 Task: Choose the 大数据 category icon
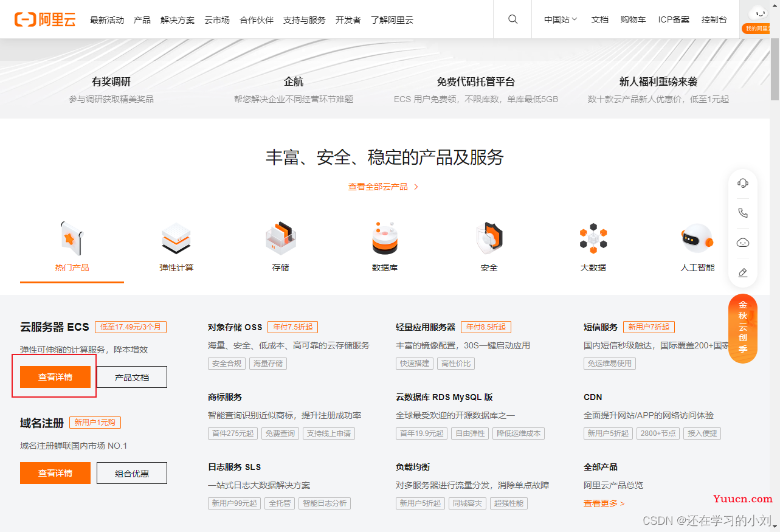(593, 238)
